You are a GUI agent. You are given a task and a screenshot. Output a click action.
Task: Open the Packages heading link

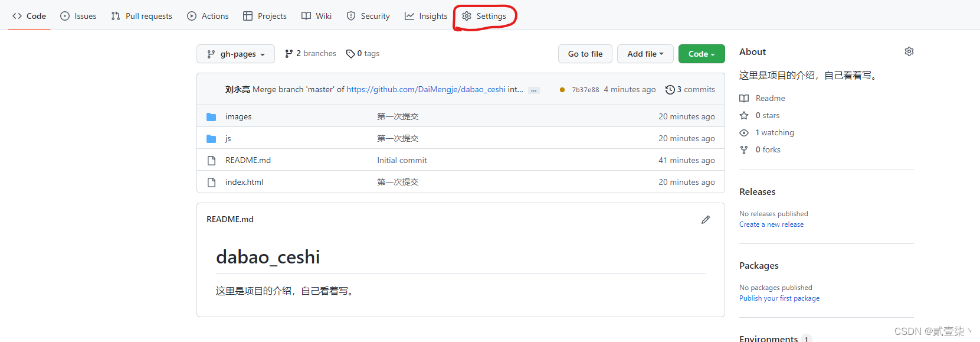click(759, 266)
